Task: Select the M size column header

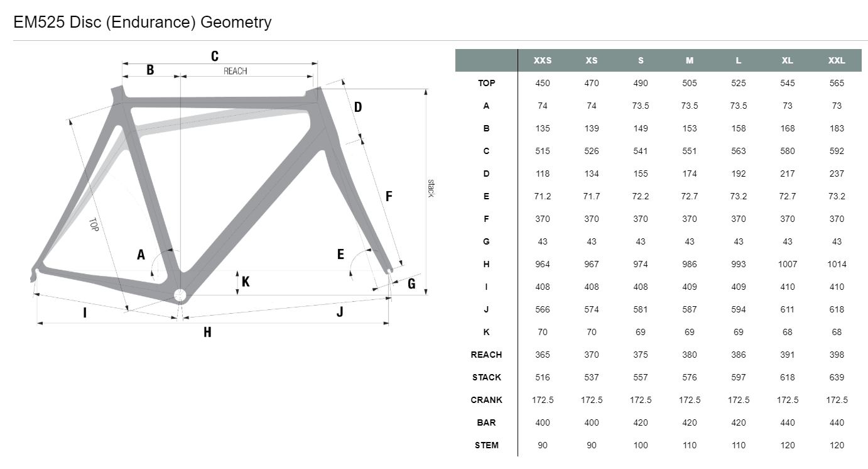Action: point(690,60)
